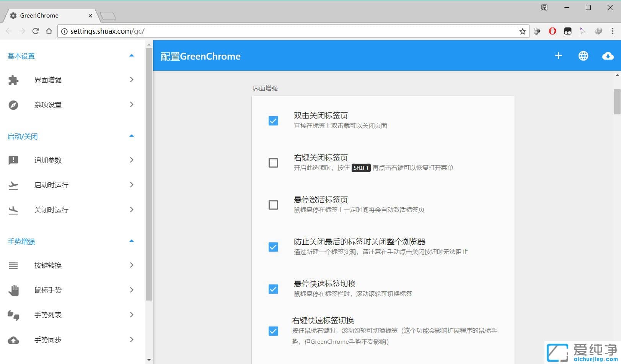The image size is (621, 364).
Task: Click the 手势增强 section heading
Action: [x=21, y=242]
